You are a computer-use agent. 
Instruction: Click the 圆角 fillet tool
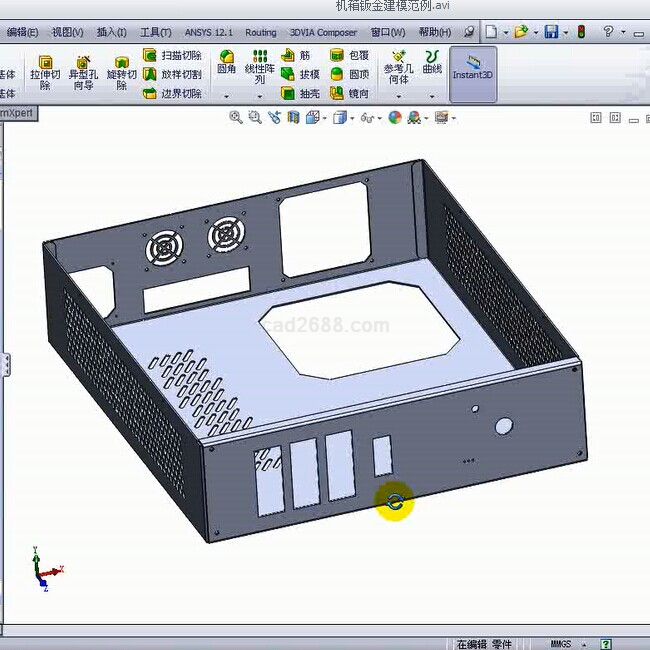coord(227,67)
